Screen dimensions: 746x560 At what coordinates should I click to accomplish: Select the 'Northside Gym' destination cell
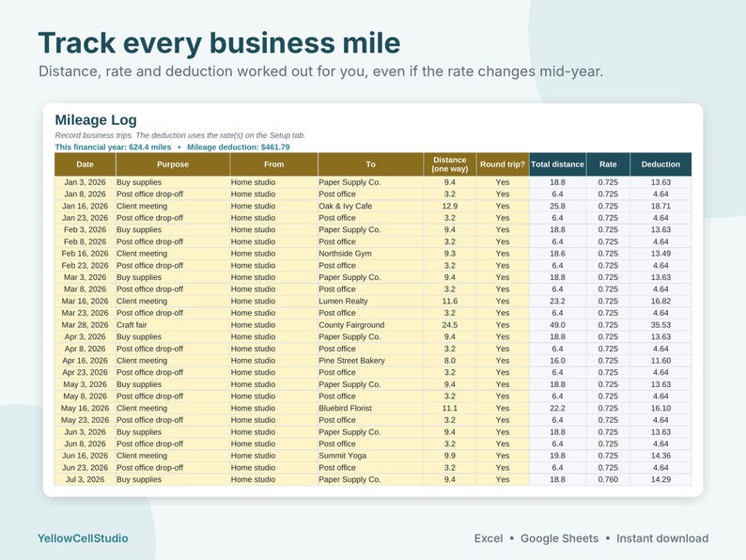pyautogui.click(x=370, y=254)
